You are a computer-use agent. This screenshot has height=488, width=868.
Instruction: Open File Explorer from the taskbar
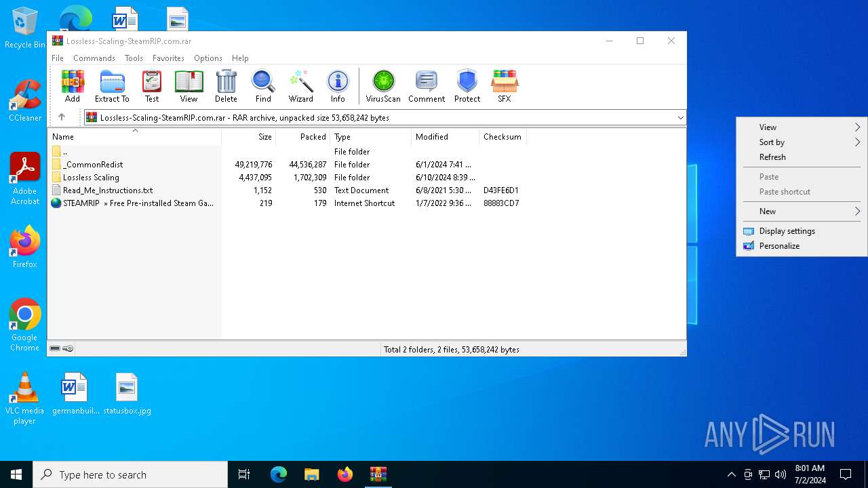(311, 474)
